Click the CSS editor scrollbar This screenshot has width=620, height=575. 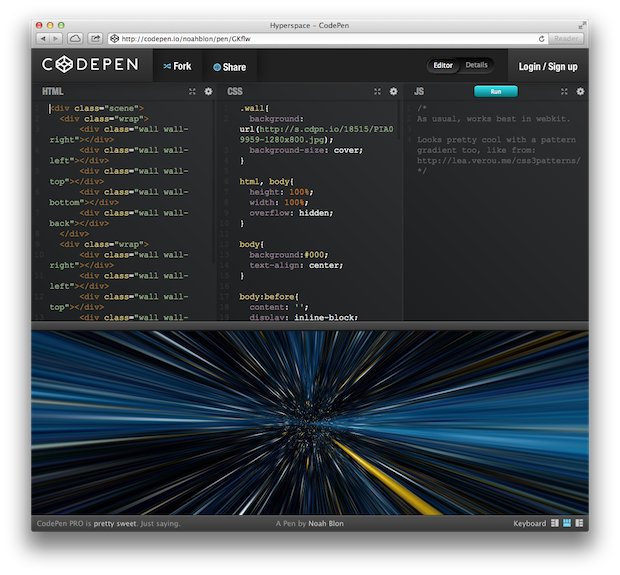pos(399,119)
